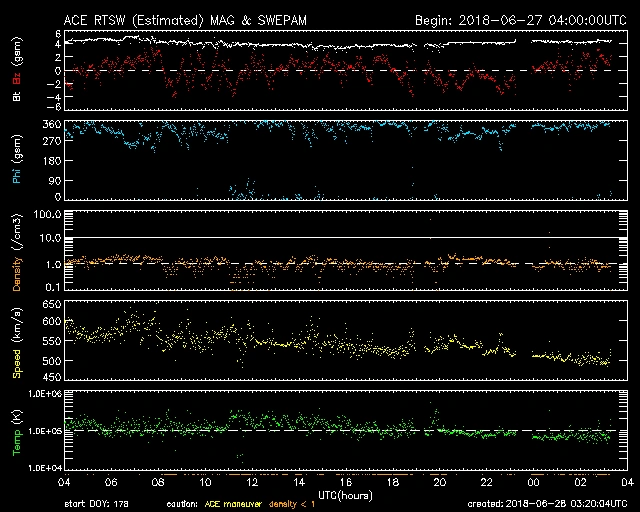Viewport: 640px width, 512px height.
Task: Click the green Temp (K) axis label
Action: pyautogui.click(x=17, y=432)
